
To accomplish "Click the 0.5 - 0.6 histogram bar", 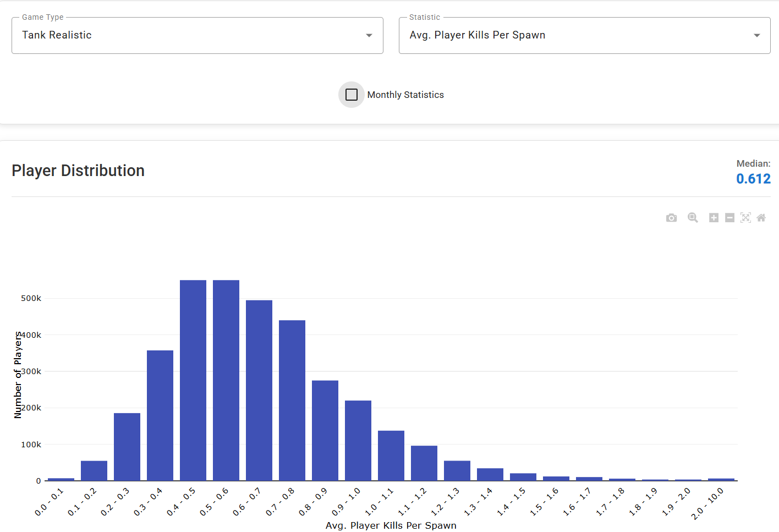I will point(226,380).
